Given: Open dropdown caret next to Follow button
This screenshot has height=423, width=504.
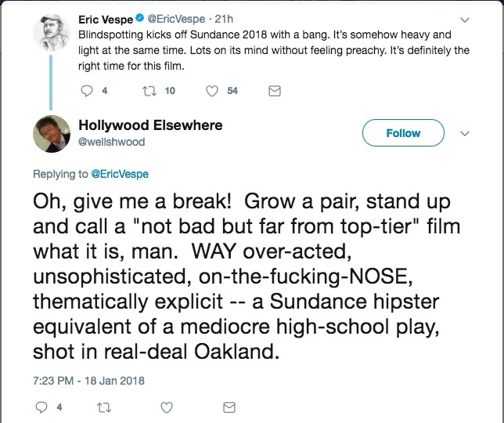Looking at the screenshot, I should pos(465,133).
